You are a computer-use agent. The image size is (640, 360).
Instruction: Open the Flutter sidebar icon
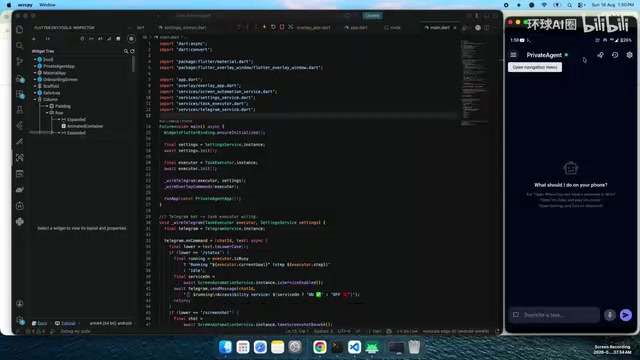[20, 126]
